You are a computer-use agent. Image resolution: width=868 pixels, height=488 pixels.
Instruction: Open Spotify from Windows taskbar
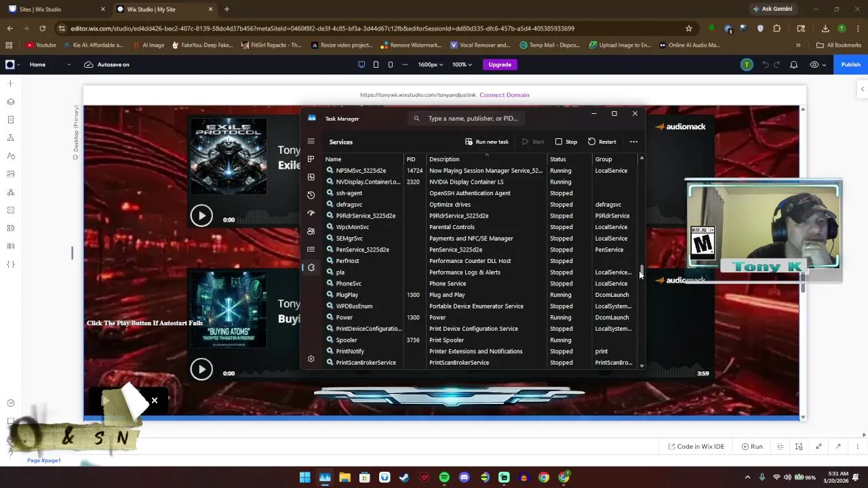point(444,477)
